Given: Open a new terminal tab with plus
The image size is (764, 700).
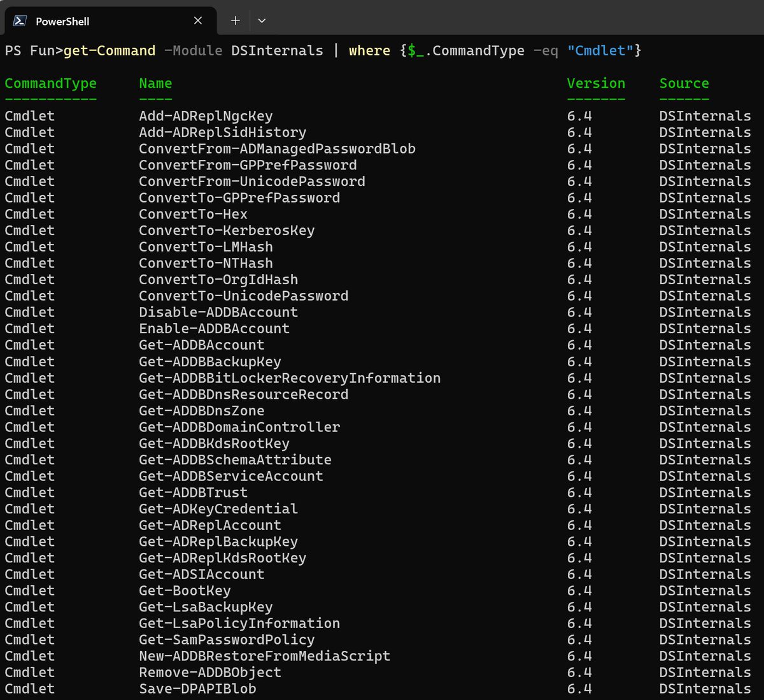Looking at the screenshot, I should tap(235, 21).
